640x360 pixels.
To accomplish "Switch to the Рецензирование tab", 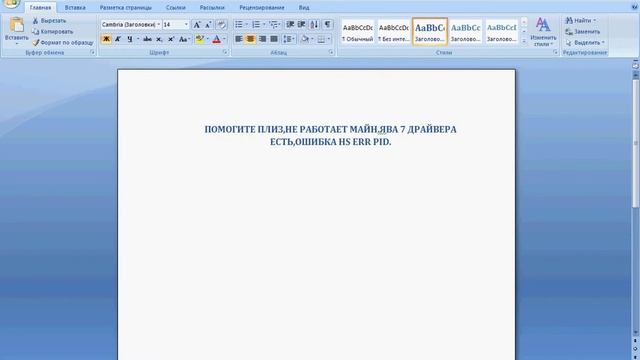I will click(x=262, y=8).
